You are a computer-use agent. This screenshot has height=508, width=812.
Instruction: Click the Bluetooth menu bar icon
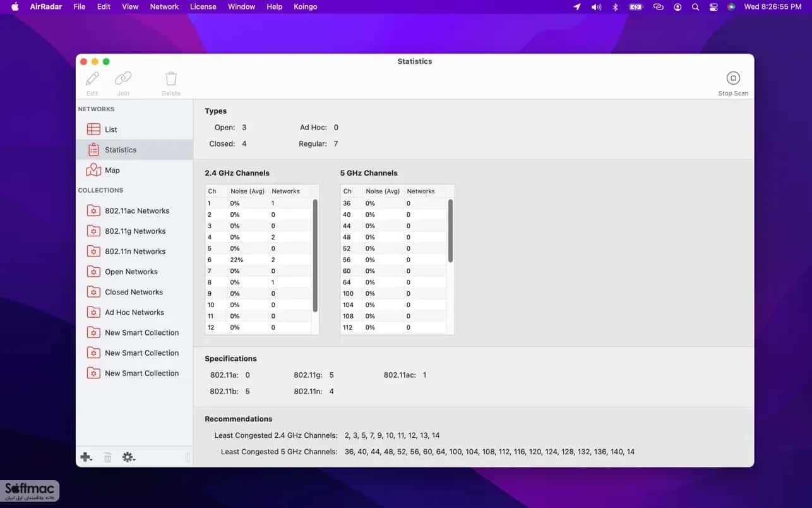click(x=616, y=7)
